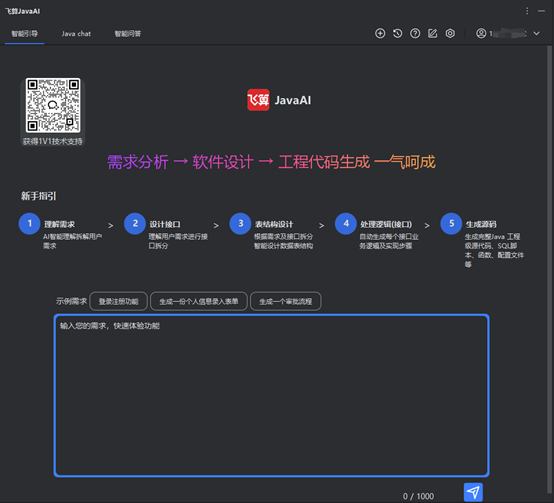Viewport: 554px width, 503px height.
Task: Choose the 登录注册功能 example requirement
Action: click(x=118, y=301)
